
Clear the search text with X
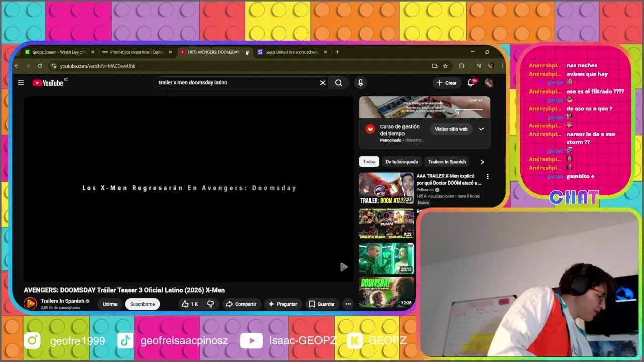pos(323,83)
